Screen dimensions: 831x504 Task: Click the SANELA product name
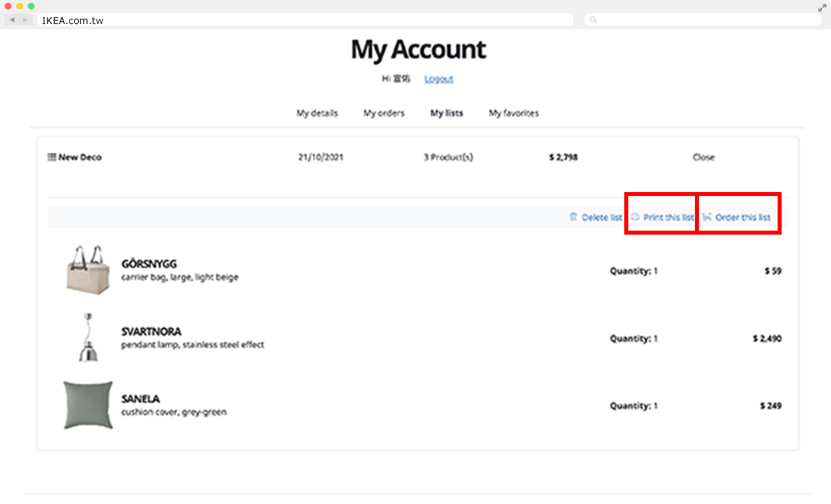tap(140, 399)
